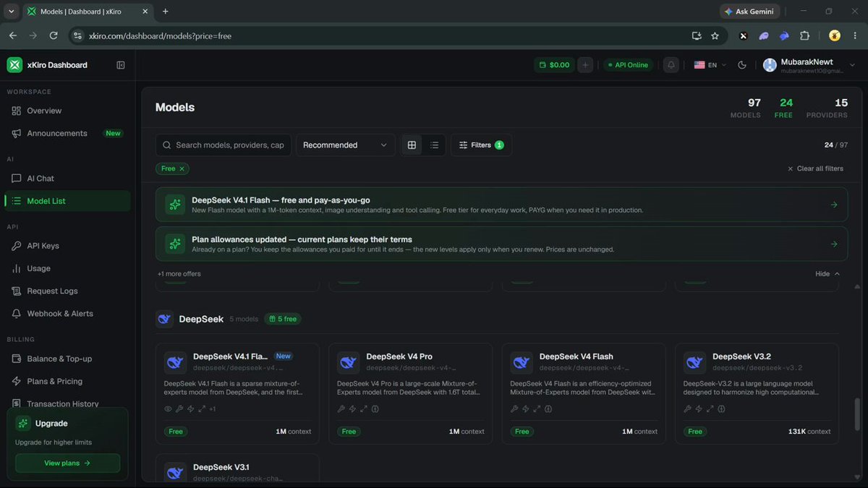
Task: Open Request Logs in the sidebar
Action: coord(67,291)
